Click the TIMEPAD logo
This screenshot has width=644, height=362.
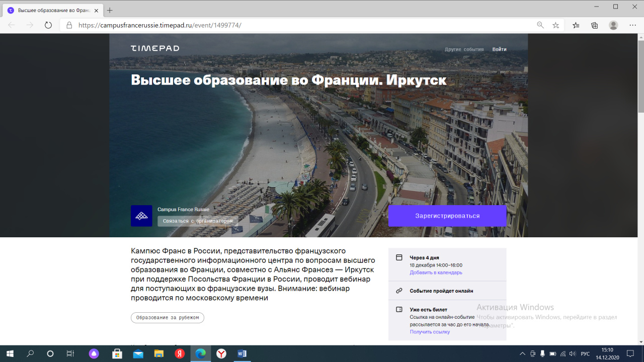[x=155, y=48]
